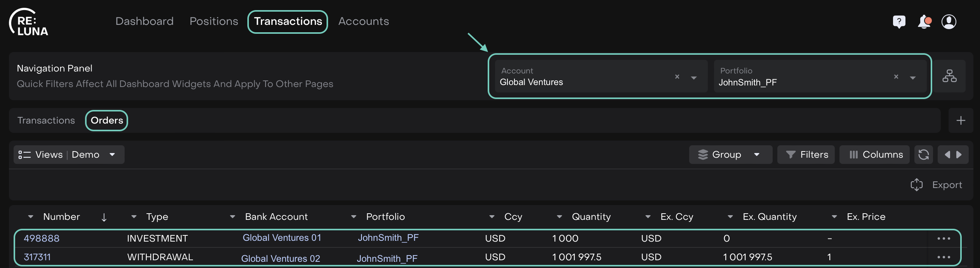Clear the JohnSmith_PF portfolio filter
This screenshot has width=980, height=268.
pos(896,77)
